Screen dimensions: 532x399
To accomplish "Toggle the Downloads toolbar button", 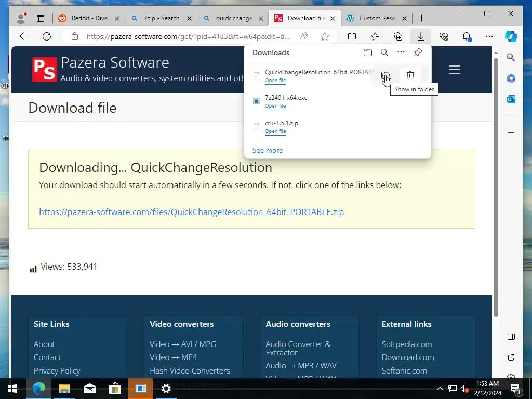I will pos(421,36).
